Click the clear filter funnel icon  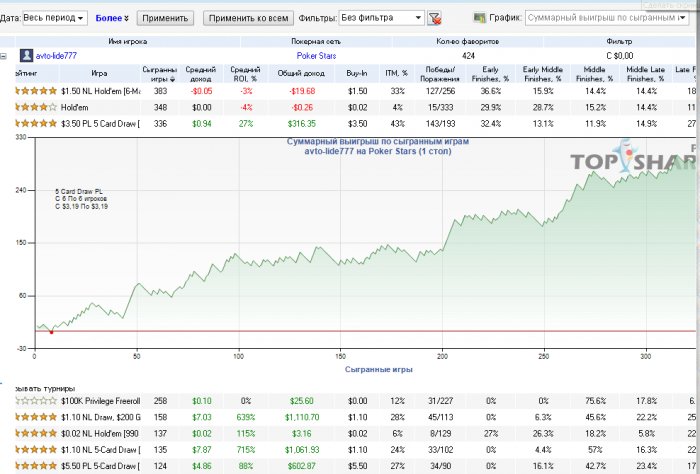434,18
